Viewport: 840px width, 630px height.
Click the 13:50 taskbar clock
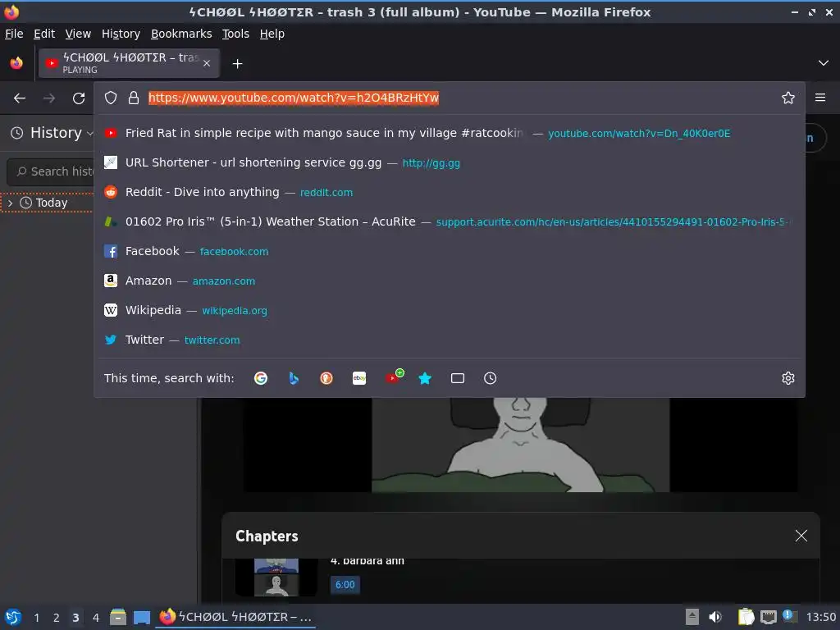[x=820, y=617]
